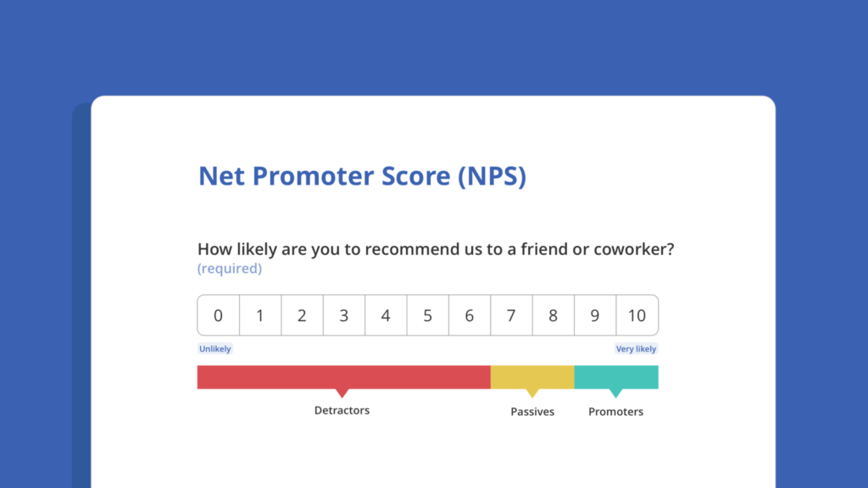Viewport: 868px width, 488px height.
Task: Click the yellow Passives bar segment
Action: [532, 377]
